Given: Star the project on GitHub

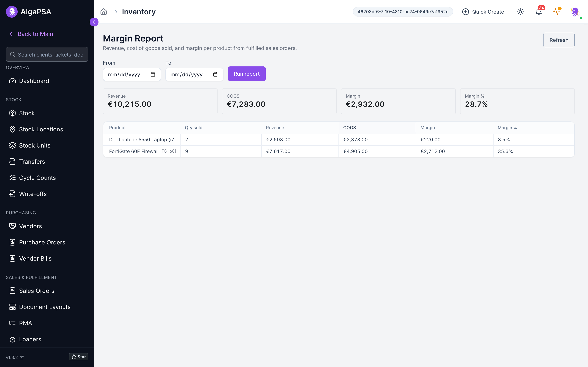Looking at the screenshot, I should tap(79, 357).
